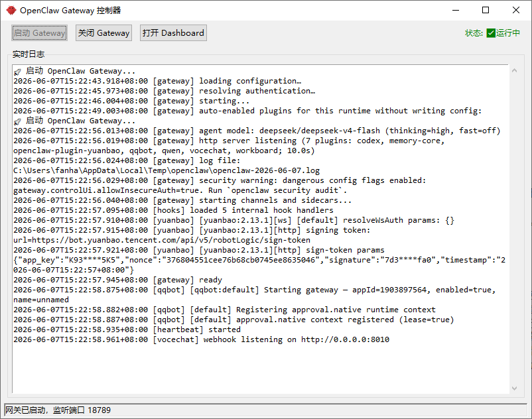Click the 'resolveWsAuth params: {}' log line
The height and width of the screenshot is (419, 532).
point(233,220)
